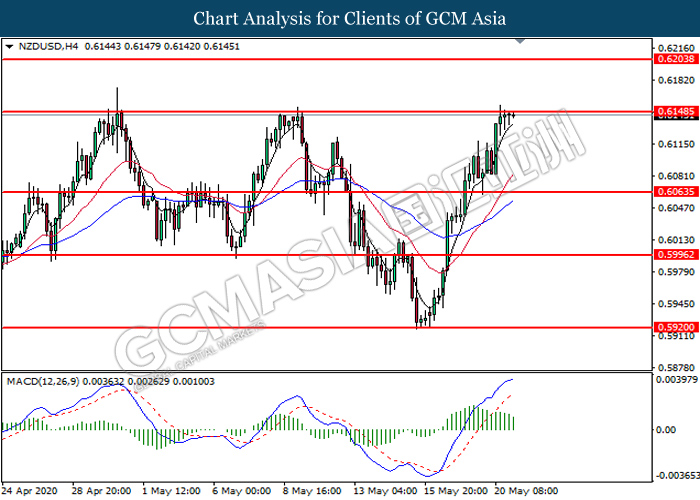Select the 0.61485 red price label

pyautogui.click(x=675, y=111)
